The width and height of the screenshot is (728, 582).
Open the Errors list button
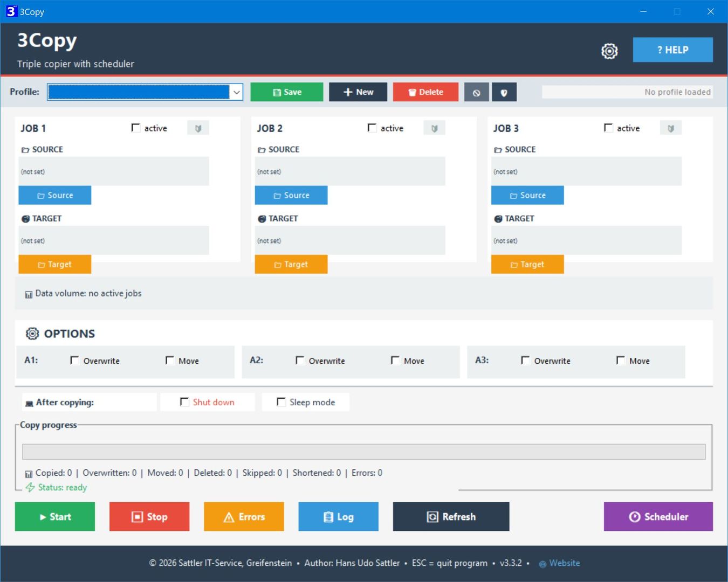(244, 517)
